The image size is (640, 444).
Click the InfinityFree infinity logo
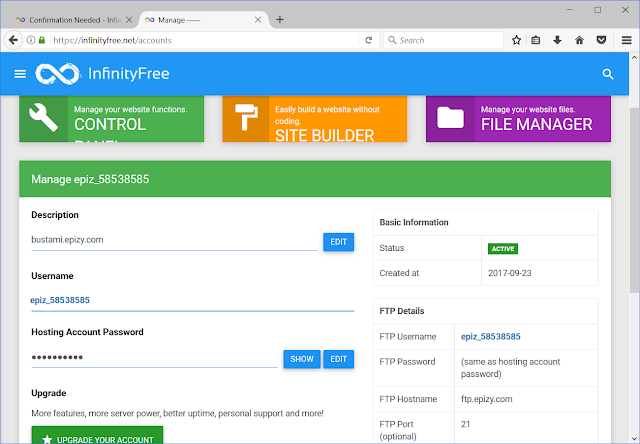(57, 74)
